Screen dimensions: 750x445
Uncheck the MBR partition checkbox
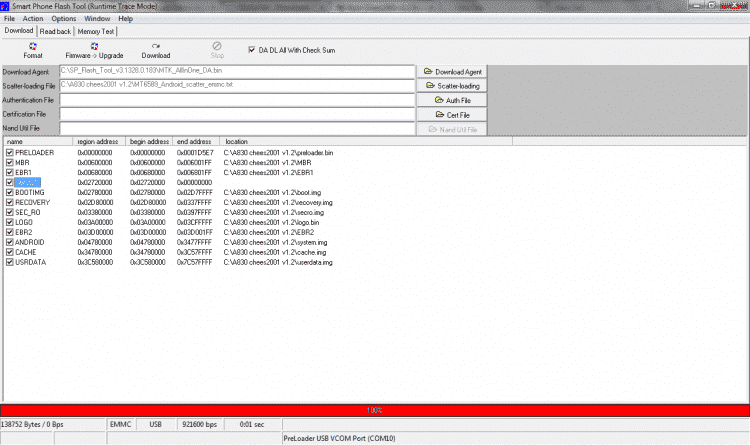[10, 163]
